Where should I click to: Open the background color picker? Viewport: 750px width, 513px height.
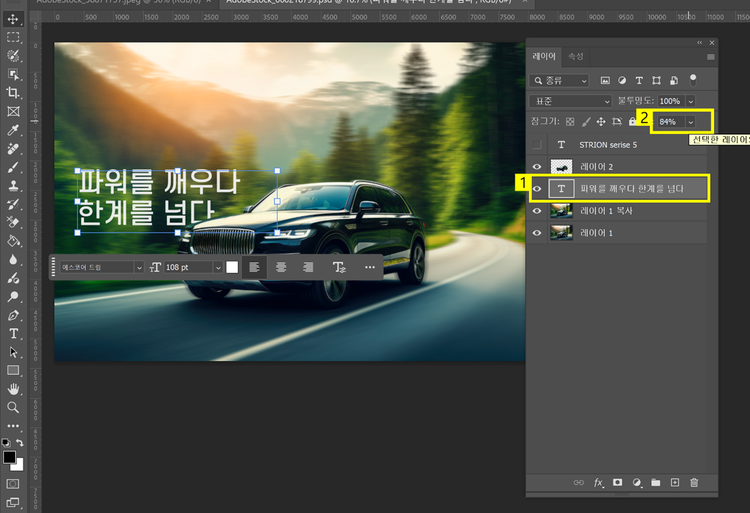click(x=19, y=466)
